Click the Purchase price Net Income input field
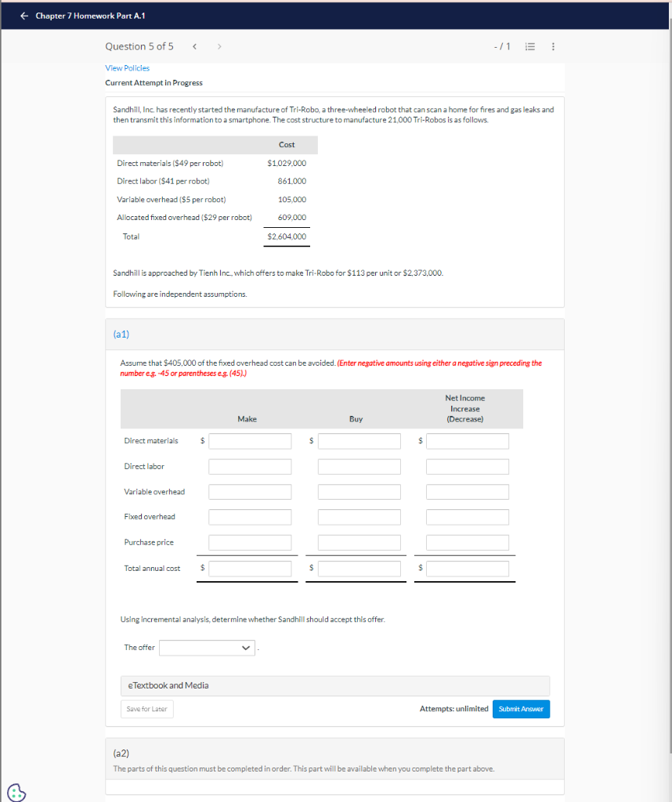This screenshot has height=802, width=672. (x=468, y=542)
